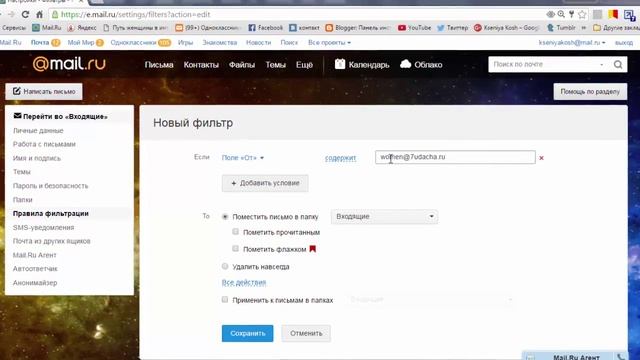This screenshot has width=640, height=360.
Task: Click the @mail.ru logo
Action: coord(69,64)
